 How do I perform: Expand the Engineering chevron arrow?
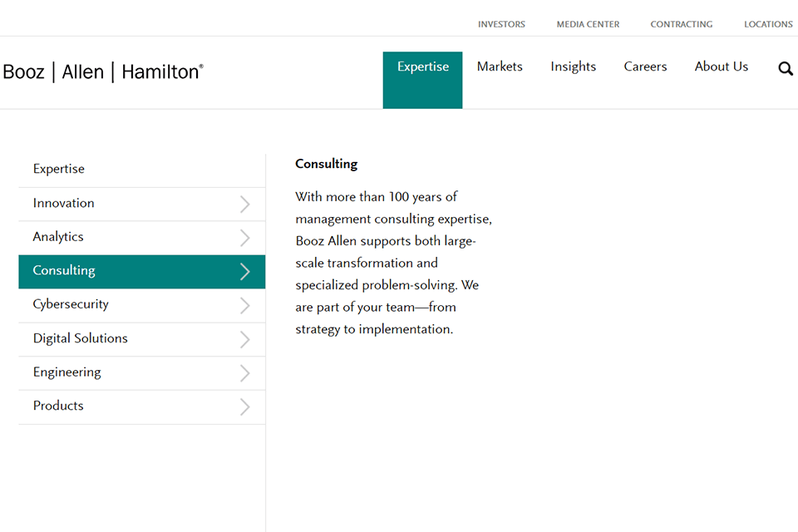point(244,373)
